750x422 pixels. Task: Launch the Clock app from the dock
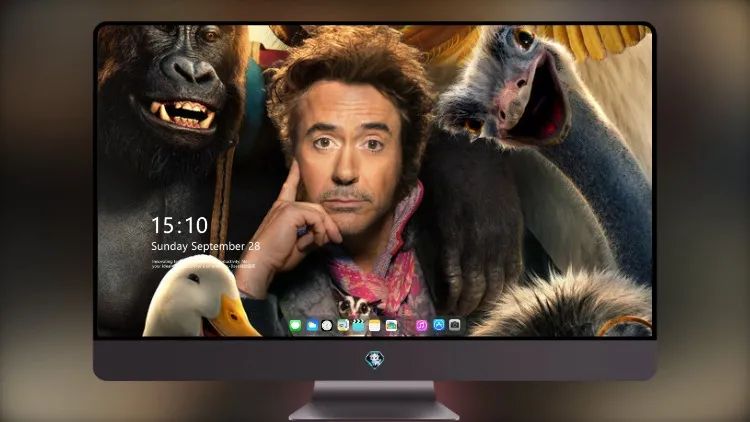(327, 326)
